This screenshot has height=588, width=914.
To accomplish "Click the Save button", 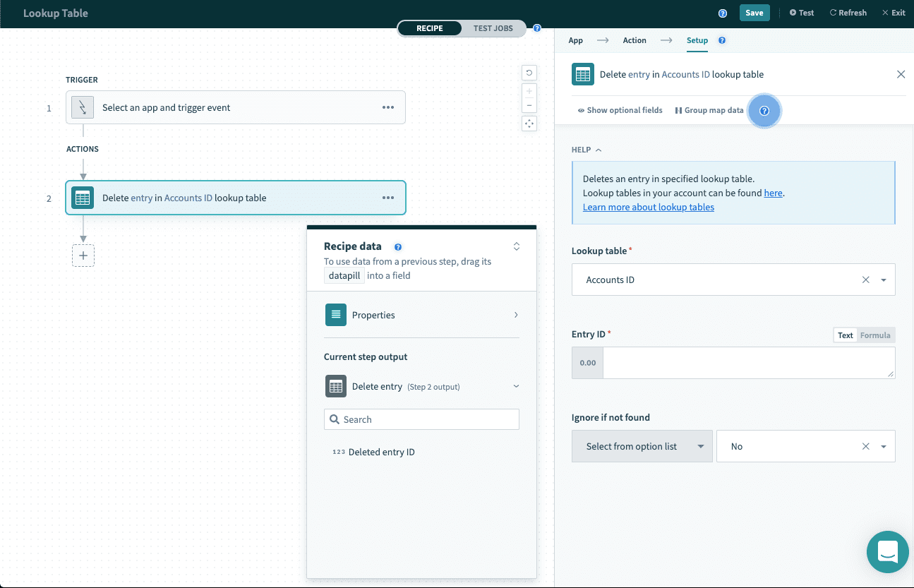I will (x=754, y=13).
